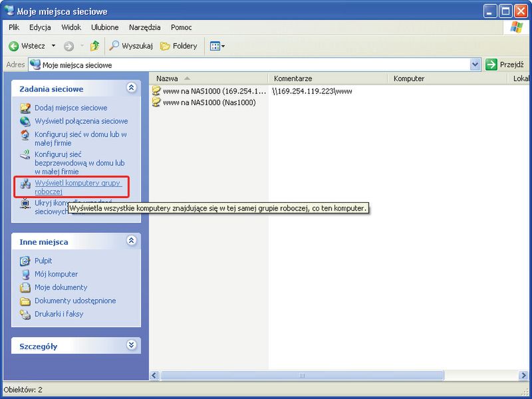
Task: Open the Widok menu
Action: pos(71,27)
